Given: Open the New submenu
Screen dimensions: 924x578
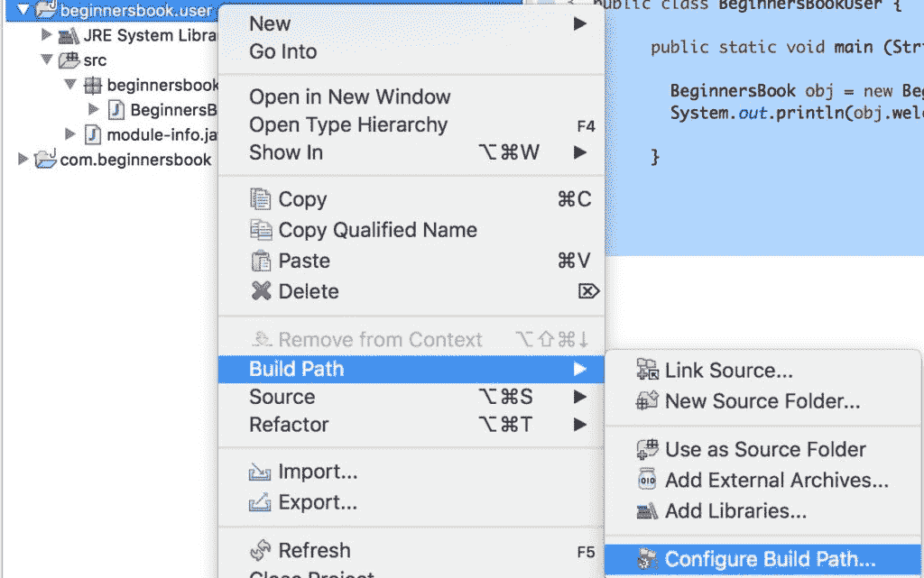Looking at the screenshot, I should tap(271, 24).
